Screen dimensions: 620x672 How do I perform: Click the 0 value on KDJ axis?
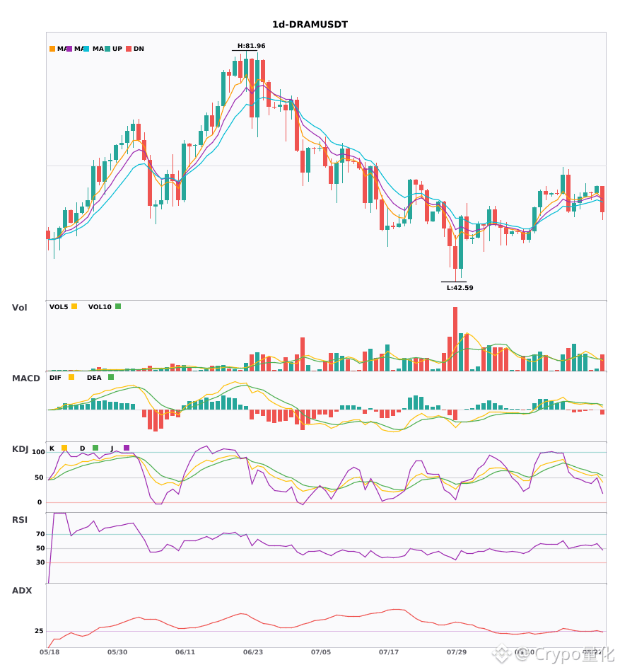[40, 502]
